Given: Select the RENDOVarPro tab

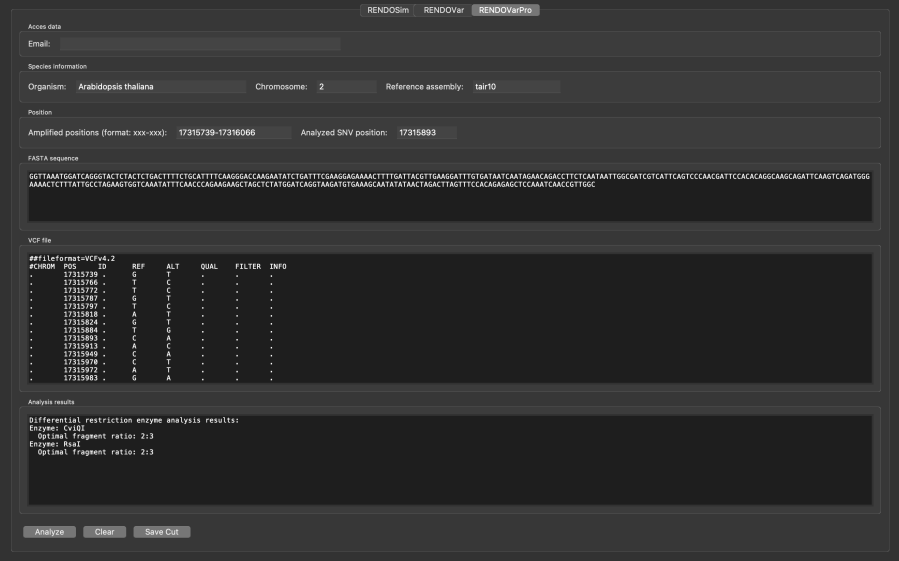Looking at the screenshot, I should click(504, 10).
